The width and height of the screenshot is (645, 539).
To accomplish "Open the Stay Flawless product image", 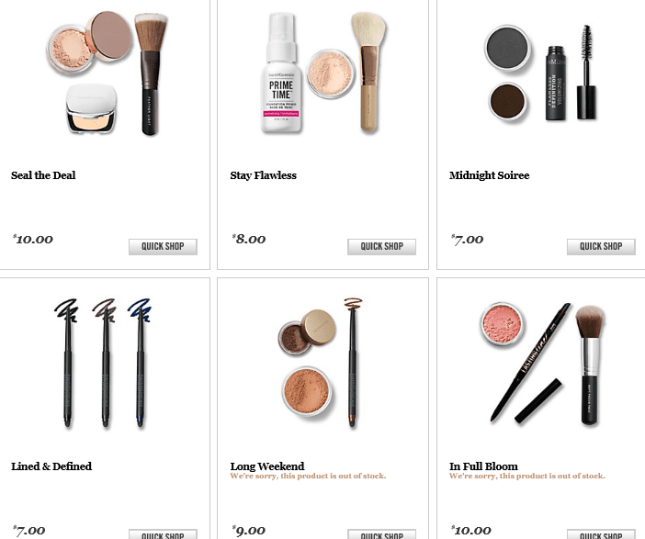I will [324, 72].
